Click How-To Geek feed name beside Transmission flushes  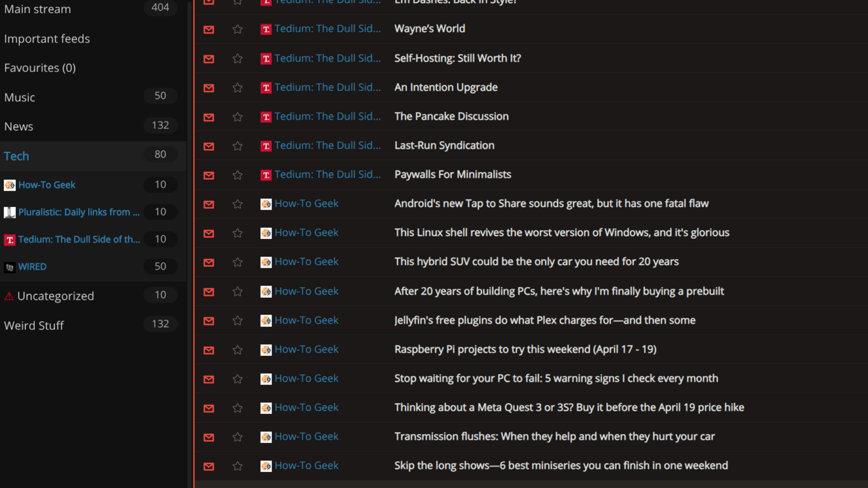(x=306, y=437)
